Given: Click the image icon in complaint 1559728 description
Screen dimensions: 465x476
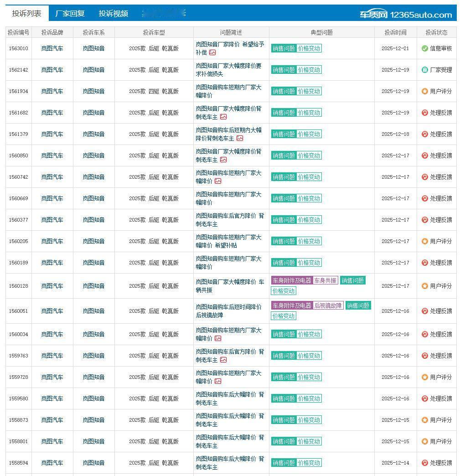Looking at the screenshot, I should (x=218, y=381).
